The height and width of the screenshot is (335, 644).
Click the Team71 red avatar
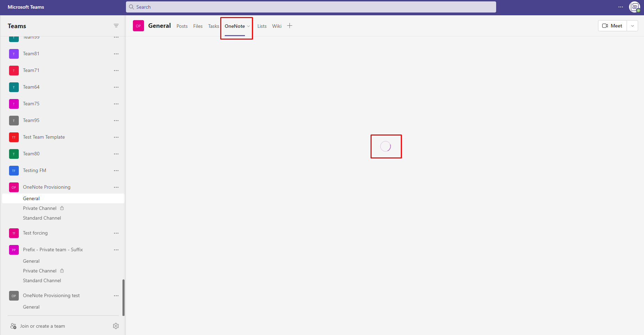pos(14,71)
